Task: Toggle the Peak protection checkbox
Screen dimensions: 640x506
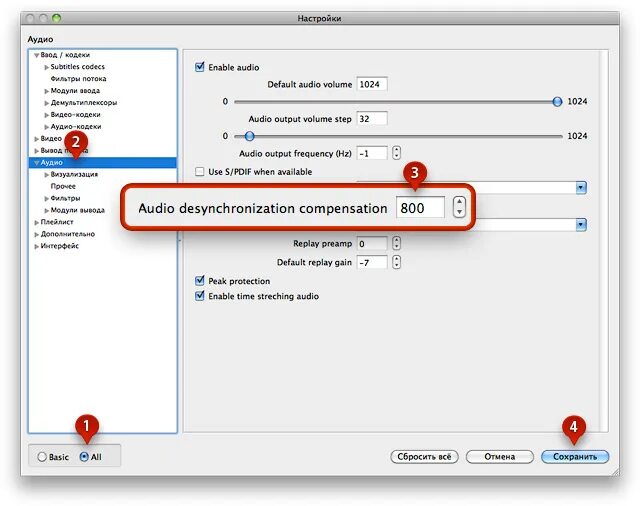Action: pos(200,281)
